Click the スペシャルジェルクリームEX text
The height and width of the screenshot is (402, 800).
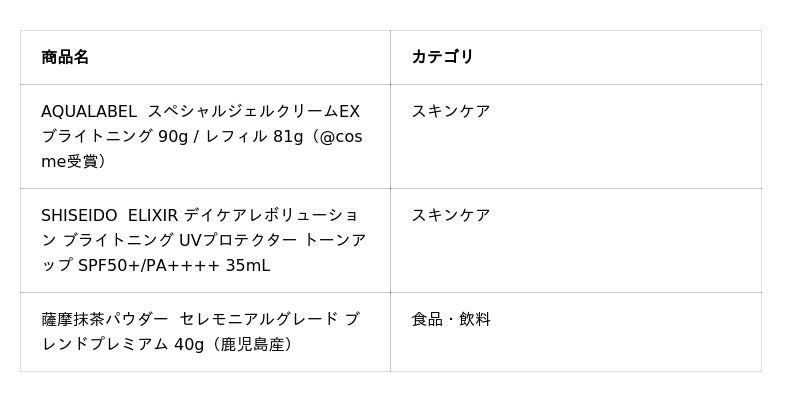click(x=253, y=111)
